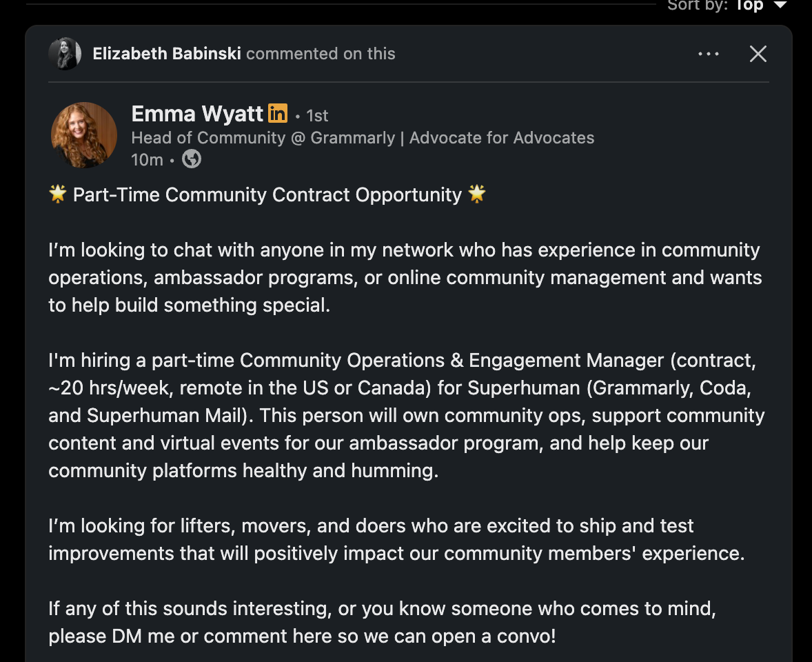Click the '1st' connection degree indicator
Image resolution: width=812 pixels, height=662 pixels.
coord(317,115)
